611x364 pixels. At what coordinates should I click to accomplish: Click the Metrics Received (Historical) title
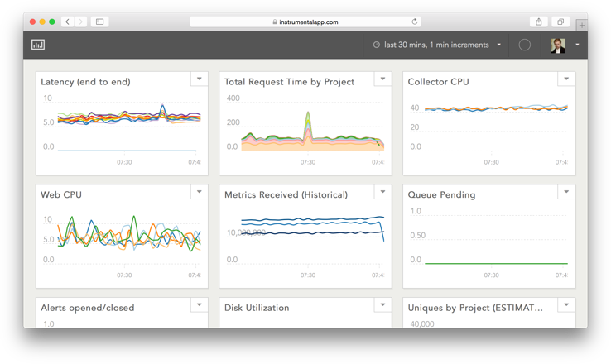[x=286, y=194]
